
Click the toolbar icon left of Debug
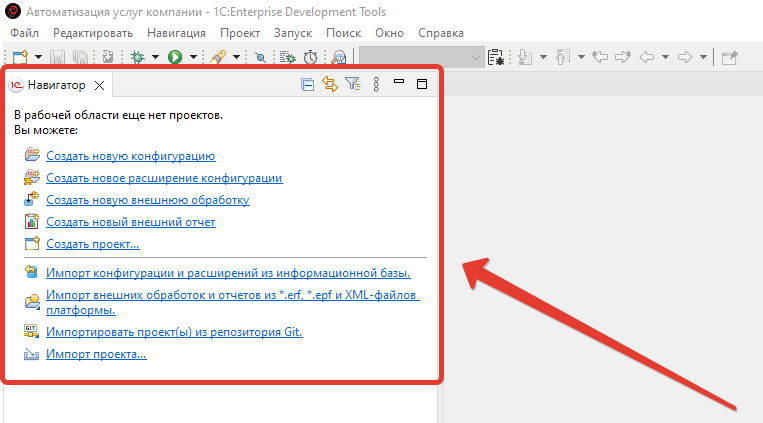coord(108,57)
